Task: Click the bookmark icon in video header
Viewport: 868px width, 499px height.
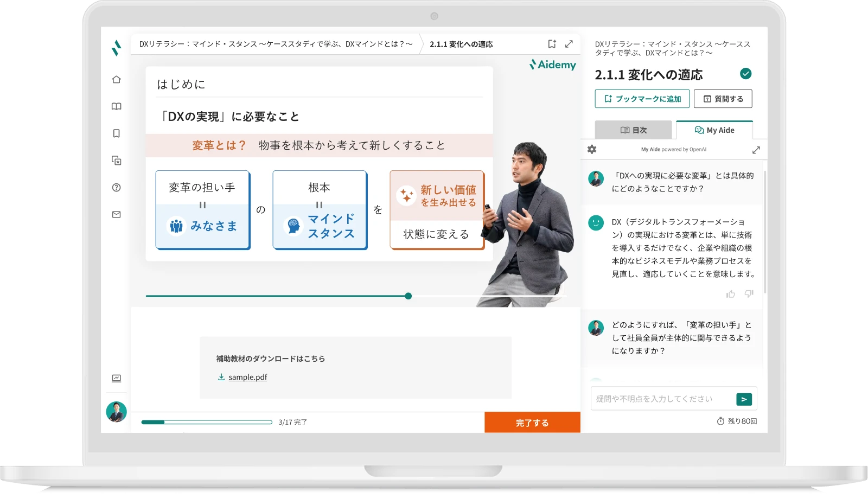Action: [552, 44]
